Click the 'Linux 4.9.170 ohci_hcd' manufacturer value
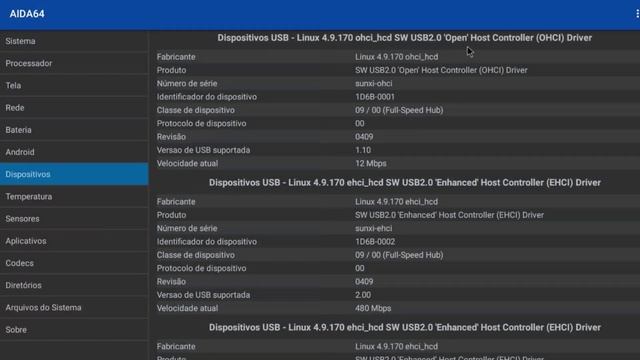 (x=396, y=57)
